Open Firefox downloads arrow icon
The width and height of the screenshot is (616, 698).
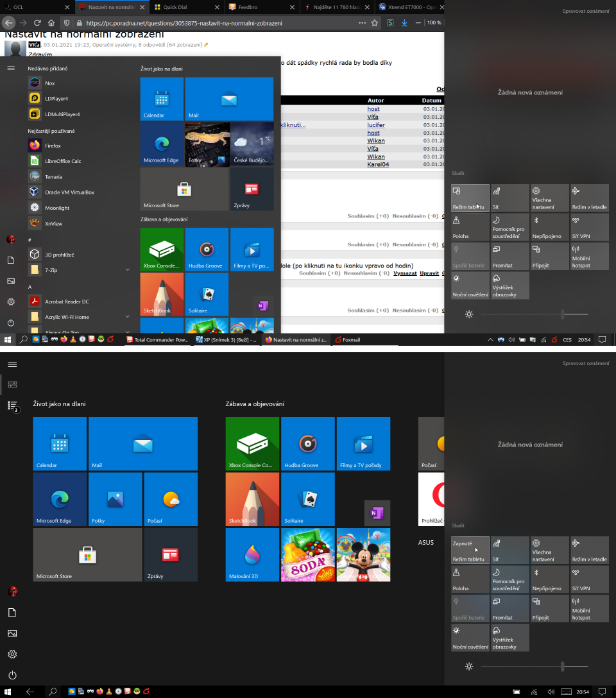pos(404,22)
